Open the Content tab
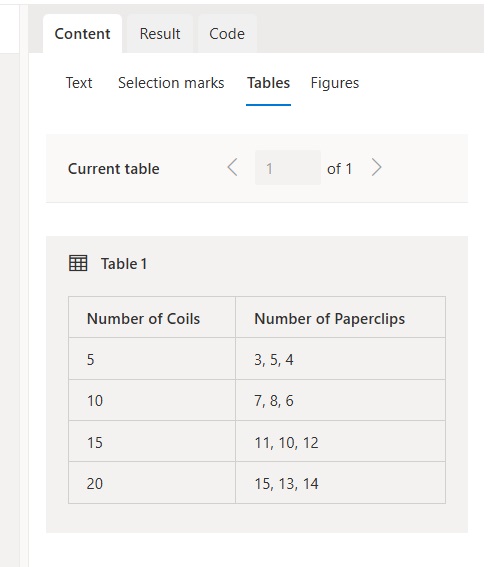 [82, 34]
